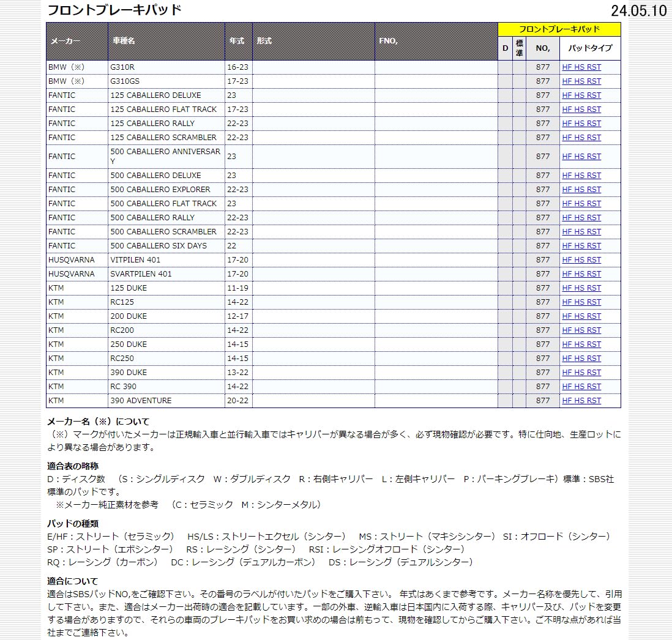672x640 pixels.
Task: Open HF HS RST link for 125 CABALLERO RALLY
Action: pos(581,124)
